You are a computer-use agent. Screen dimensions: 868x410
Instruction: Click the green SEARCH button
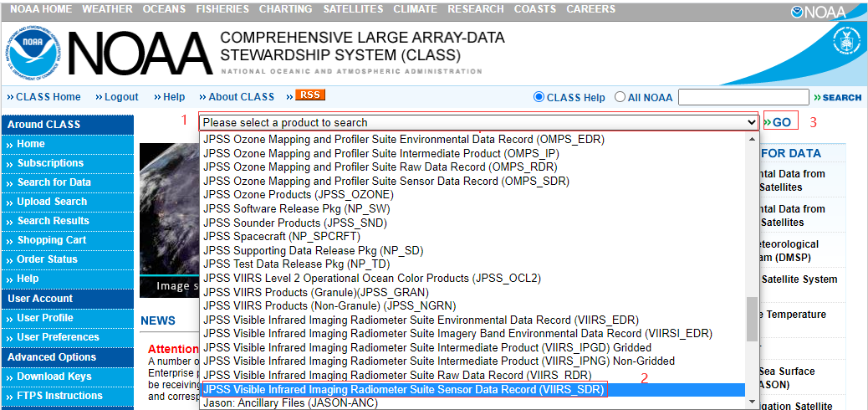838,98
